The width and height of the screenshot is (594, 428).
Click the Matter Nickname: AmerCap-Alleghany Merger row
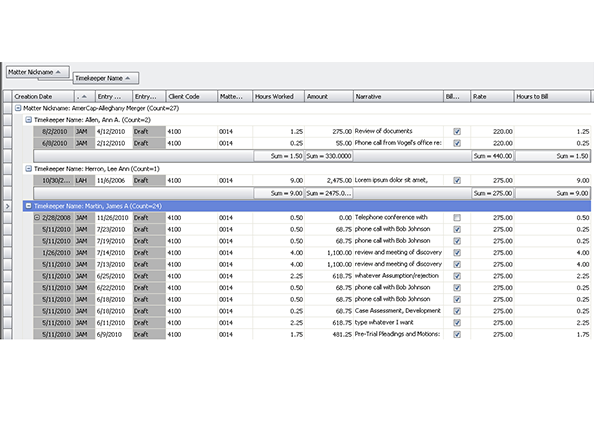coord(302,108)
